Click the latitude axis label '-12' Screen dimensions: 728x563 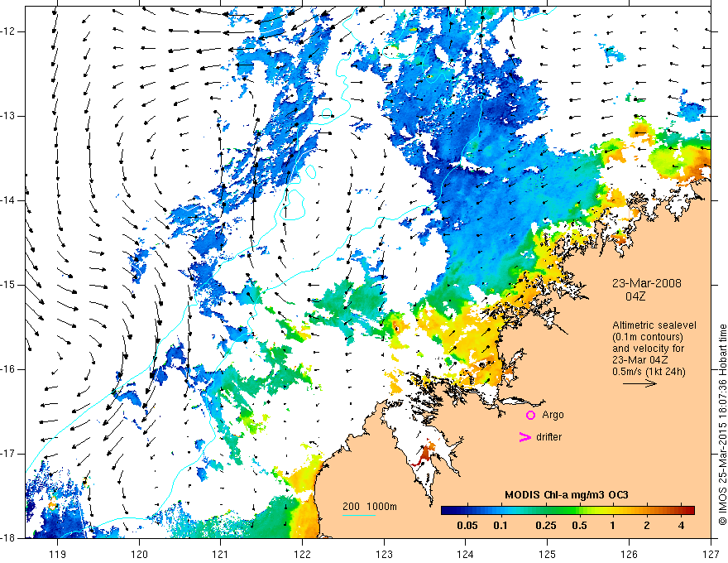click(x=9, y=31)
